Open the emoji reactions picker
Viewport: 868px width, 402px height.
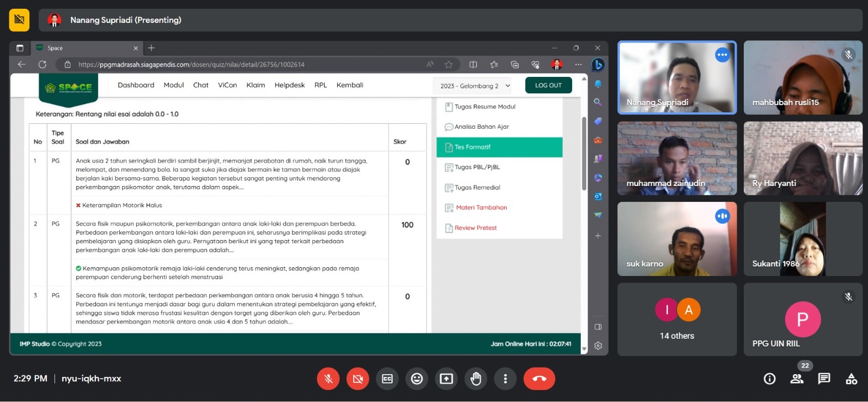coord(417,379)
